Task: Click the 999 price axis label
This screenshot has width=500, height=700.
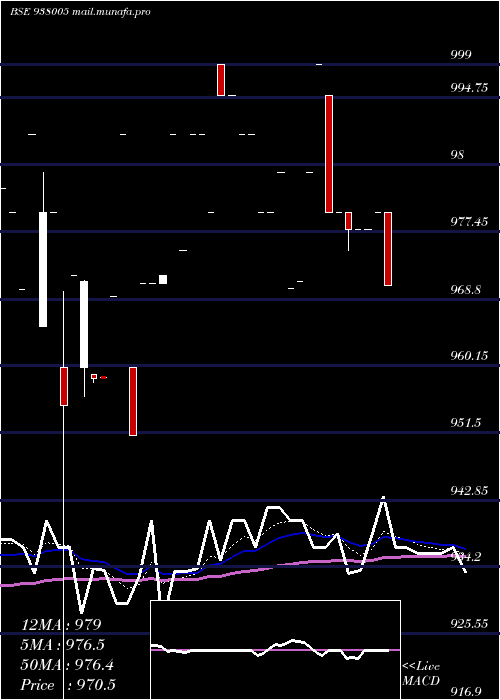Action: pos(460,55)
